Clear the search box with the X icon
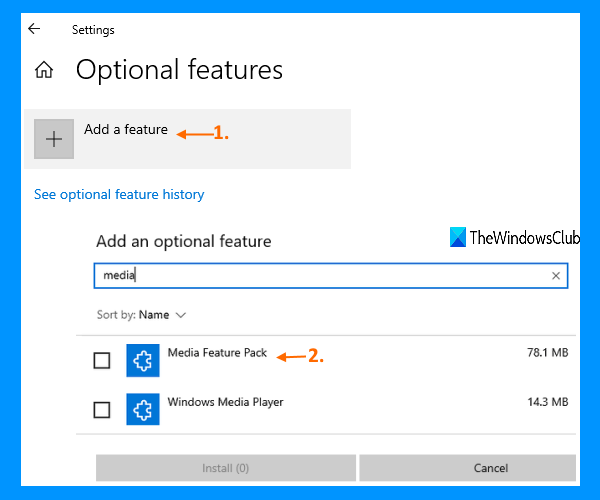 coord(556,275)
